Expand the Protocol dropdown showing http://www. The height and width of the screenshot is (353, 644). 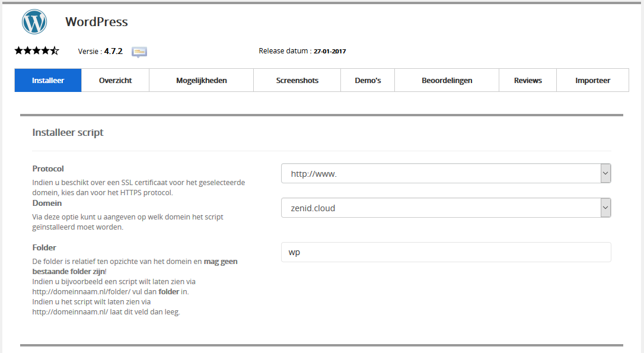446,173
